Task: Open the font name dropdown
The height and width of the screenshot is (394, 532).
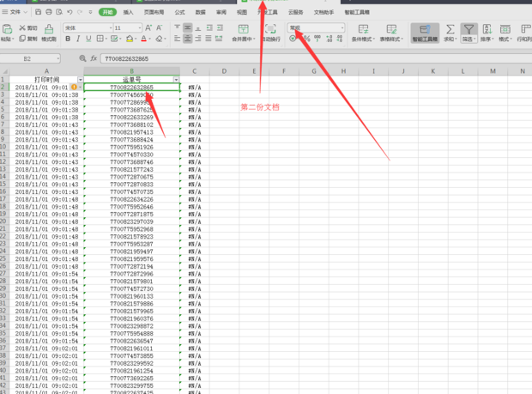Action: [111, 27]
